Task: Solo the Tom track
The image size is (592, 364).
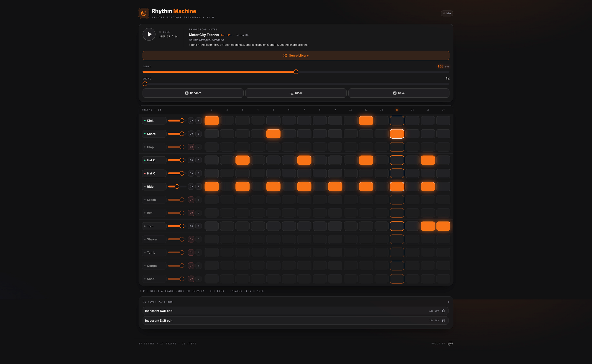Action: click(199, 226)
